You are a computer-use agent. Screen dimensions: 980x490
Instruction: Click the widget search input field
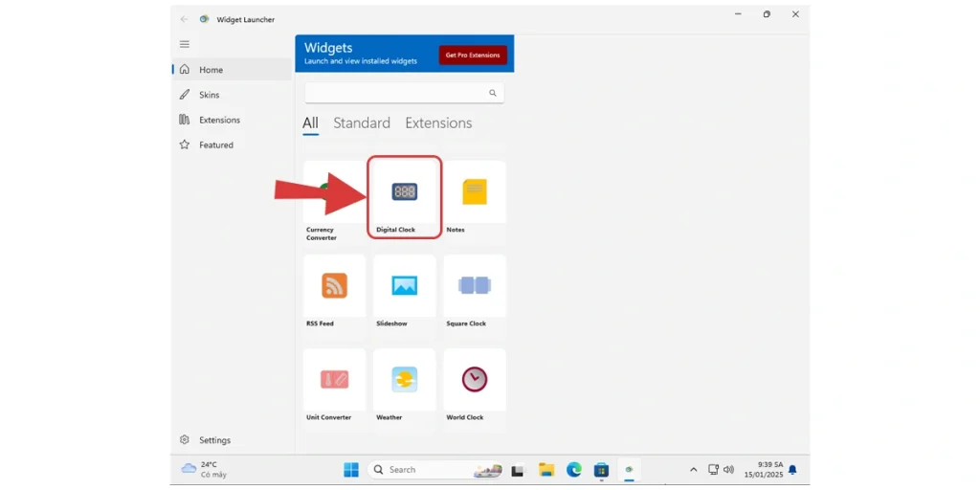394,93
